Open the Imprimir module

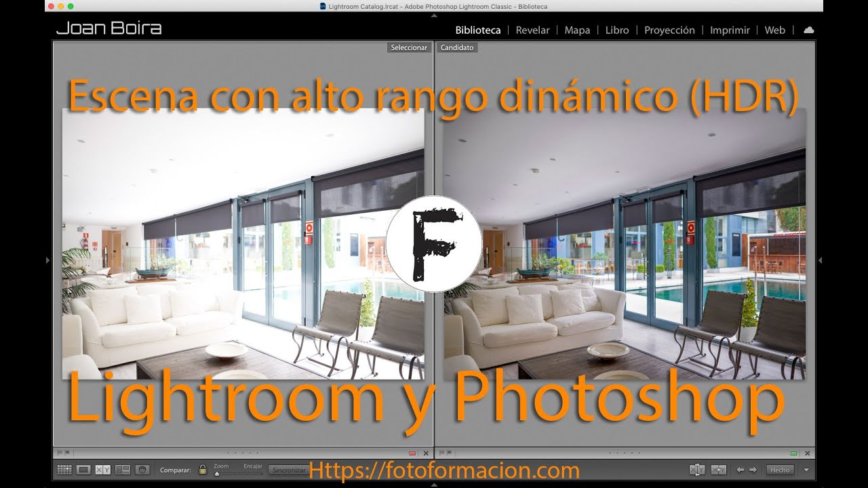[730, 30]
